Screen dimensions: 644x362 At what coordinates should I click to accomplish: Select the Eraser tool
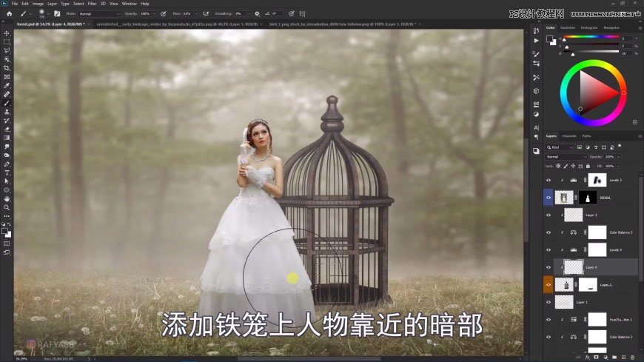coord(7,129)
